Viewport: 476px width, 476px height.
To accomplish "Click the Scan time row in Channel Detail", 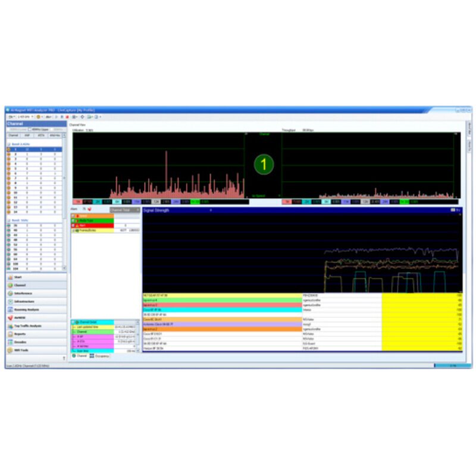I will tap(104, 351).
